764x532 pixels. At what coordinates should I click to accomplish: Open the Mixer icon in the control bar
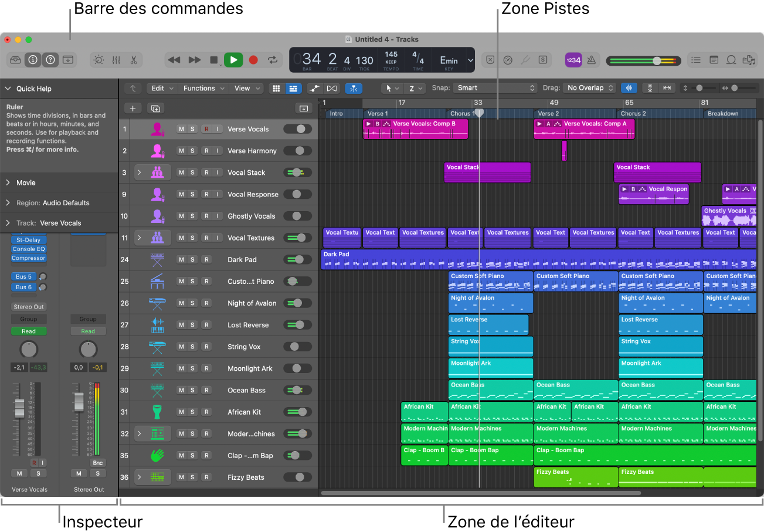(x=117, y=60)
